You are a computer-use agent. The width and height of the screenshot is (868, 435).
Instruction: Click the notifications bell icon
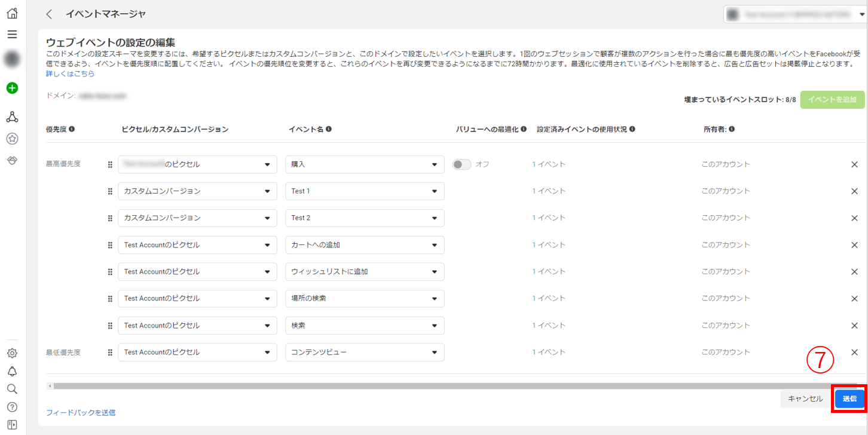click(x=12, y=371)
